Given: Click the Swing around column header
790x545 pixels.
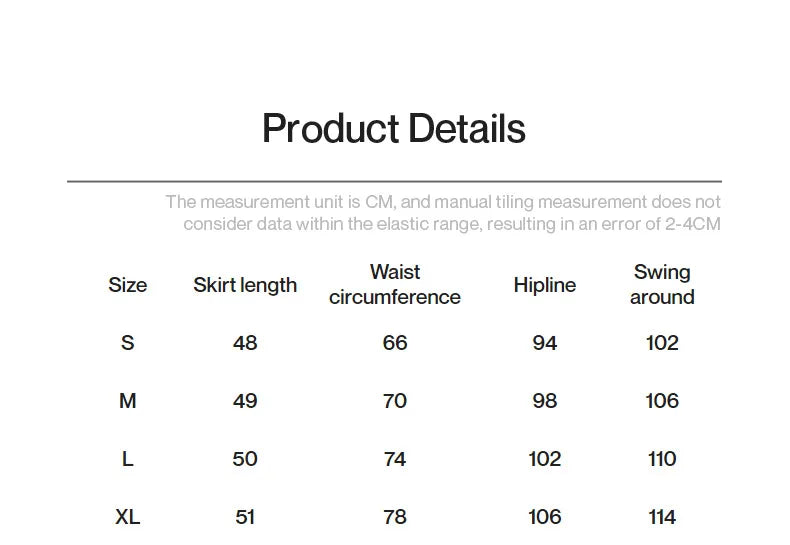Looking at the screenshot, I should tap(662, 285).
